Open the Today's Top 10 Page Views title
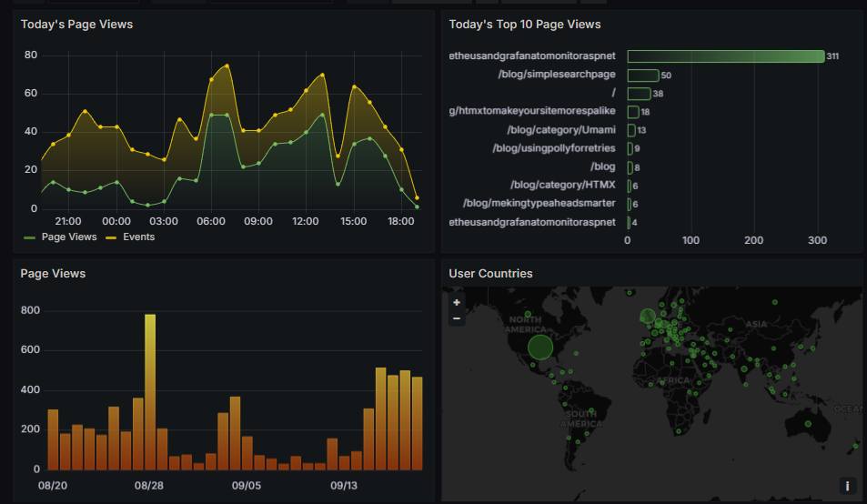 coord(525,25)
